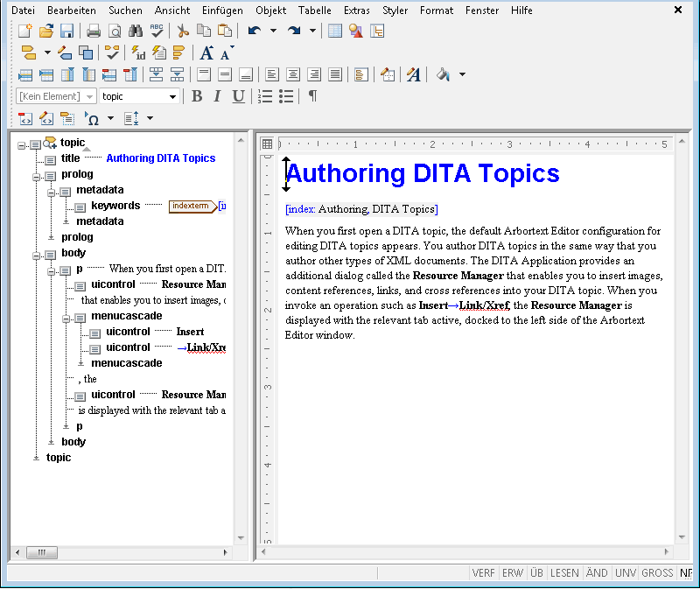Toggle bold formatting
Image resolution: width=700 pixels, height=589 pixels.
pos(196,96)
